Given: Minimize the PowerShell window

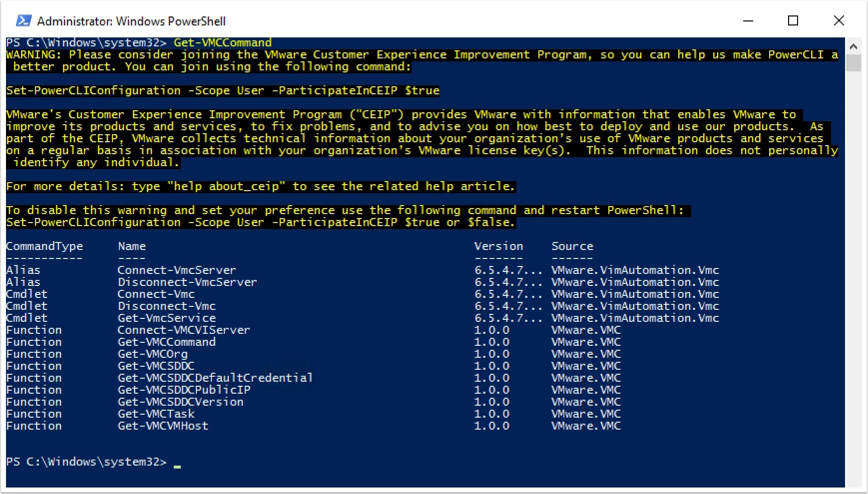Looking at the screenshot, I should [748, 21].
